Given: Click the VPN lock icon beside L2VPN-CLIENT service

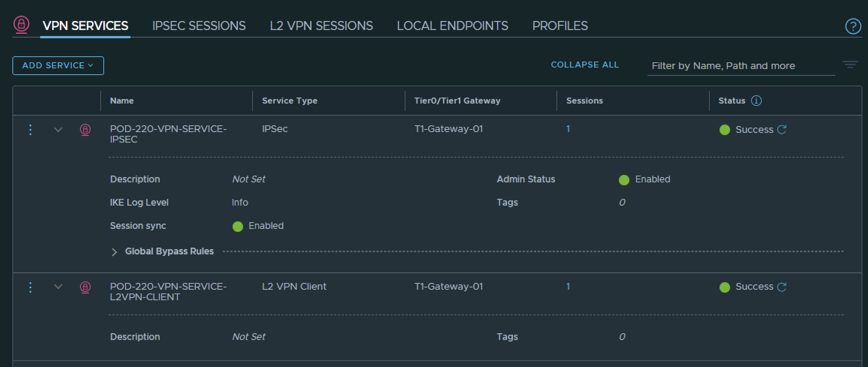Looking at the screenshot, I should coord(85,287).
